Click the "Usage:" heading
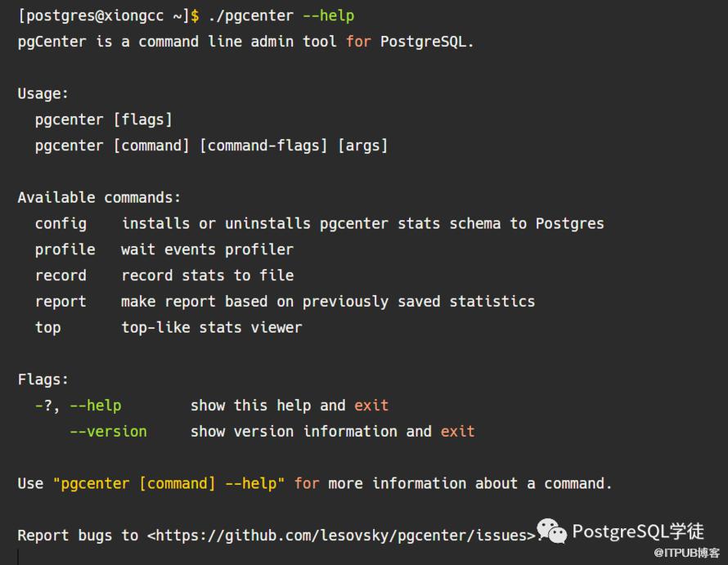 [43, 94]
